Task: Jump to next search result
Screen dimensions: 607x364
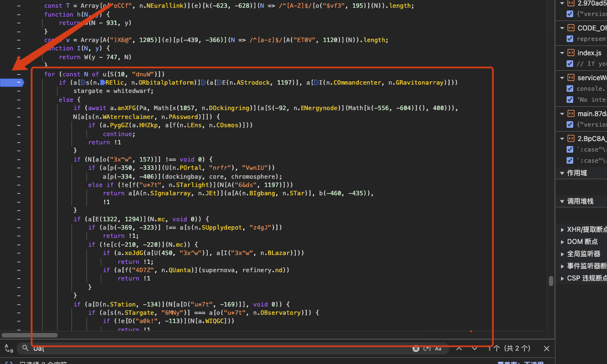Action: 475,349
